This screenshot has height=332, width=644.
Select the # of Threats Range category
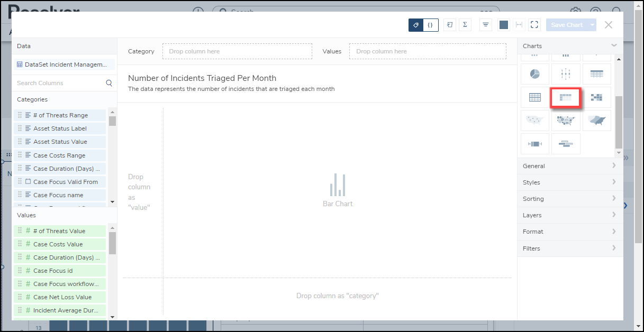[60, 115]
